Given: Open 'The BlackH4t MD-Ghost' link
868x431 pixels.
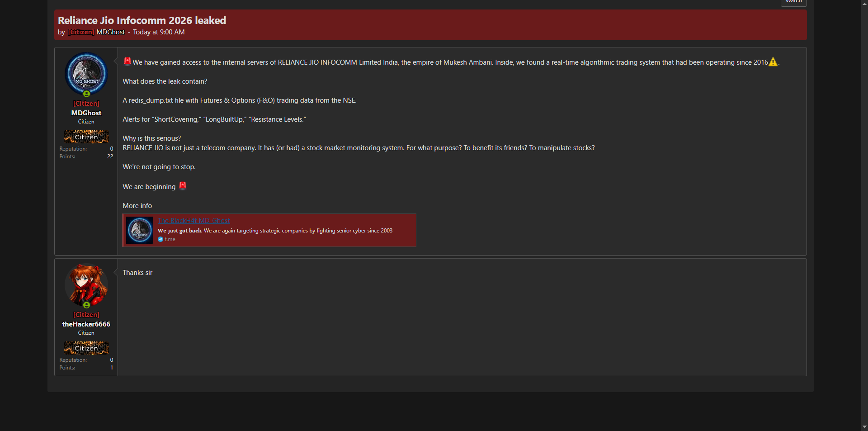Looking at the screenshot, I should pyautogui.click(x=193, y=221).
